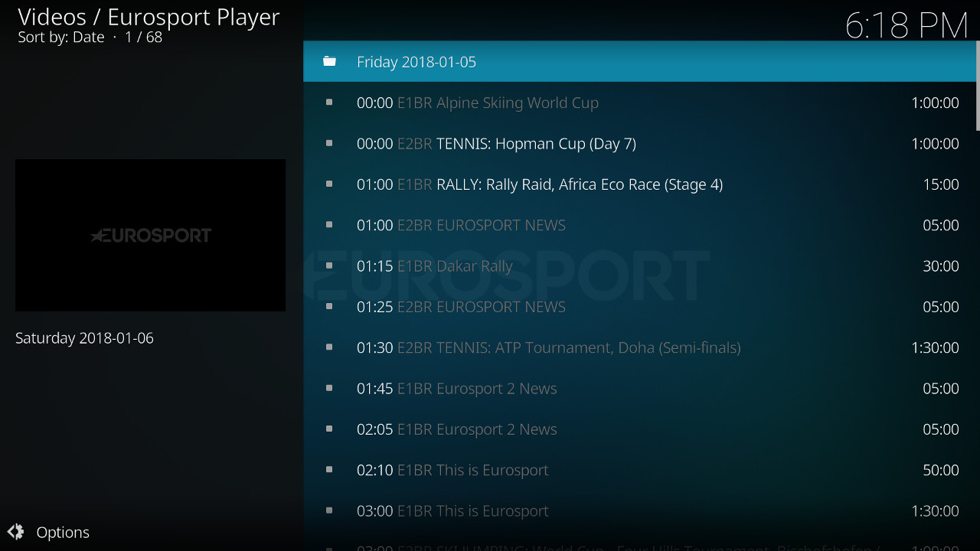Screen dimensions: 980x551
Task: Click bullet icon beside Hopman Cup Day 7
Action: 329,143
